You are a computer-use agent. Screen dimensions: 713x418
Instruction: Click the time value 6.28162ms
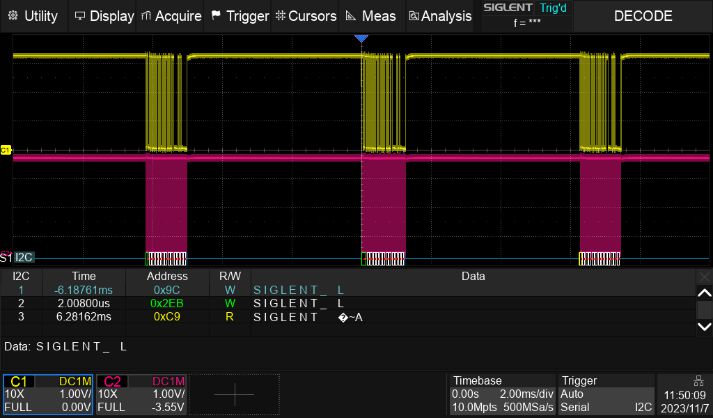coord(84,317)
